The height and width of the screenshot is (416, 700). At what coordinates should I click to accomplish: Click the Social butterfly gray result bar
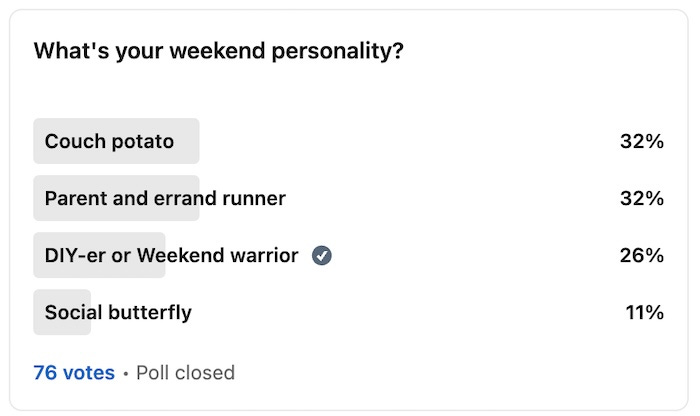pyautogui.click(x=62, y=312)
